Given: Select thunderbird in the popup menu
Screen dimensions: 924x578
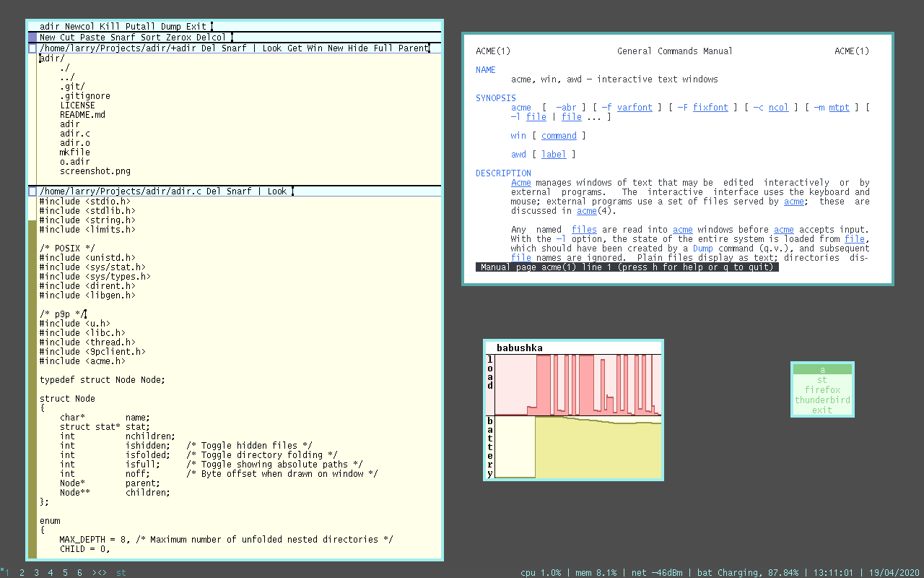Looking at the screenshot, I should [x=822, y=400].
